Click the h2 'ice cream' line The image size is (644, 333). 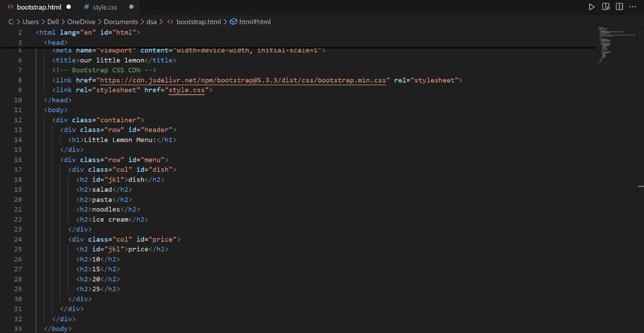tap(112, 219)
